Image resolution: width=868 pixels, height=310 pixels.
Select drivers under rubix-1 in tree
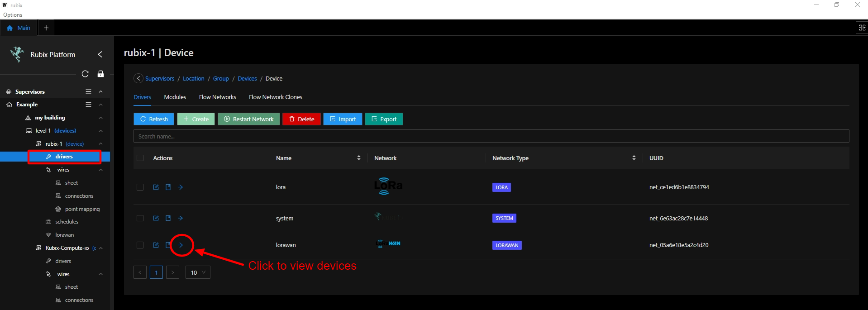click(64, 157)
